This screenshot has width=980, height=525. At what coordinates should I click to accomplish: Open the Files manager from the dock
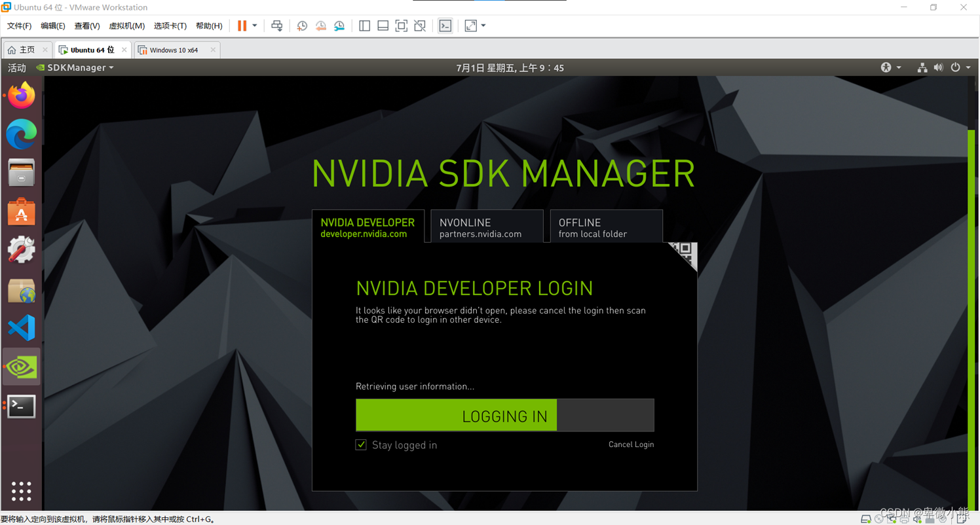click(x=22, y=173)
